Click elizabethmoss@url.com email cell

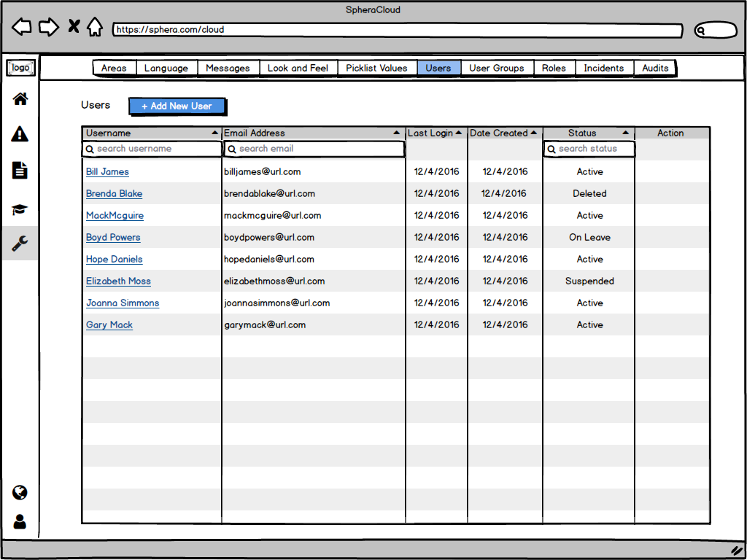[x=274, y=281]
